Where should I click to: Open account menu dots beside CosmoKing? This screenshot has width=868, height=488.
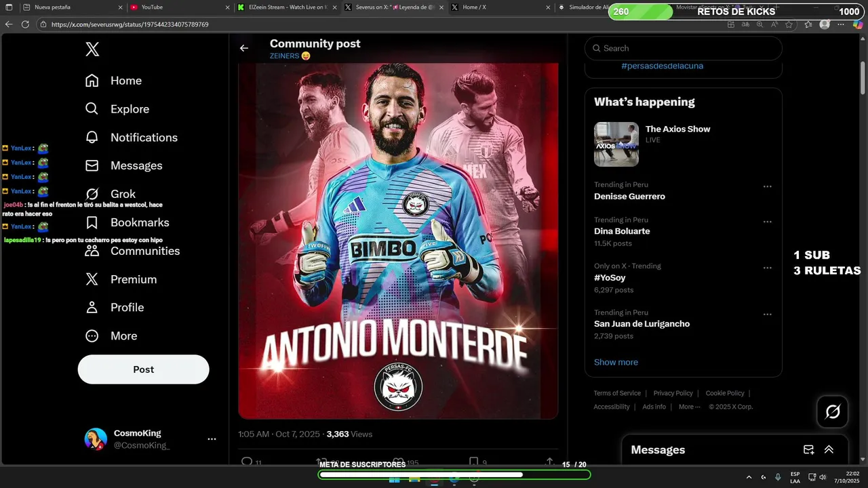pyautogui.click(x=212, y=439)
